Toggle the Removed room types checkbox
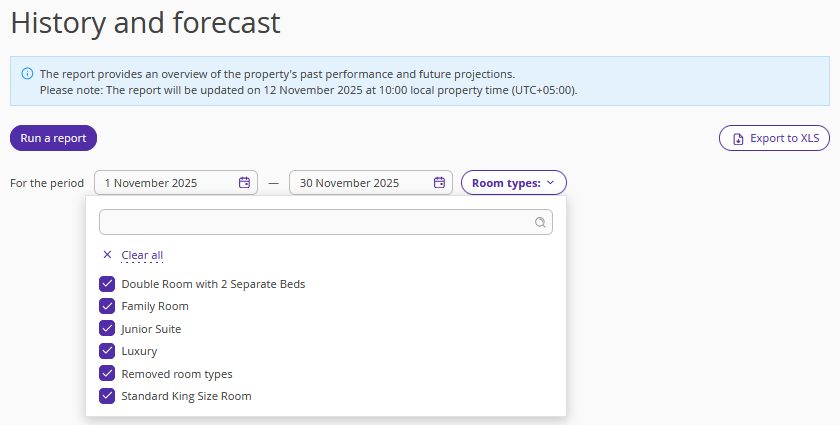 (107, 374)
